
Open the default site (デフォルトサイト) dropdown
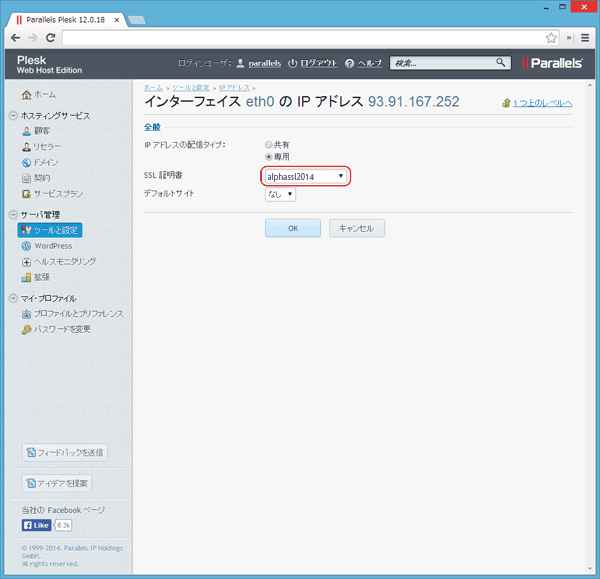click(280, 194)
